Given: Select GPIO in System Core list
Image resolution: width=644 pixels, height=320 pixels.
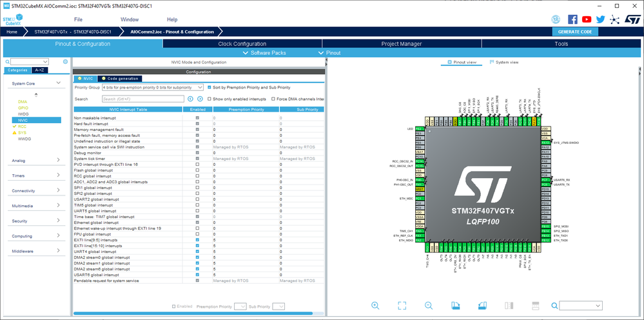Looking at the screenshot, I should pyautogui.click(x=23, y=108).
